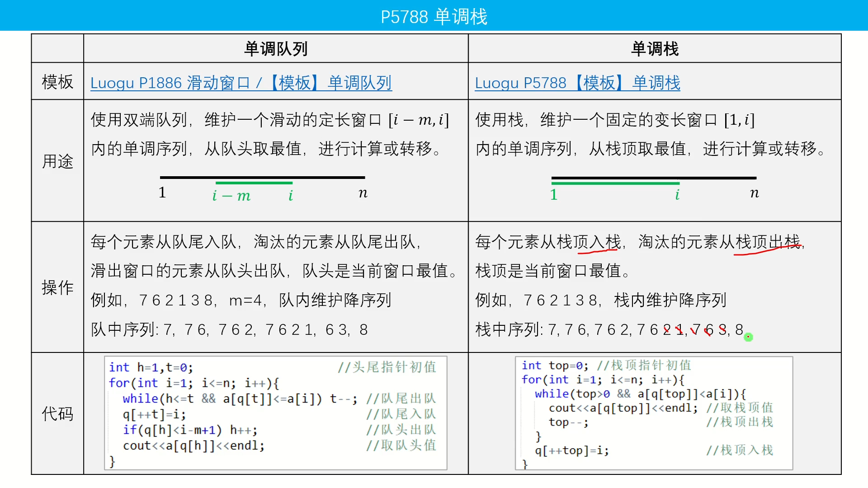Open the Luogu P1886 滑动窗口 link
Viewport: 868px width, 488px height.
[241, 83]
